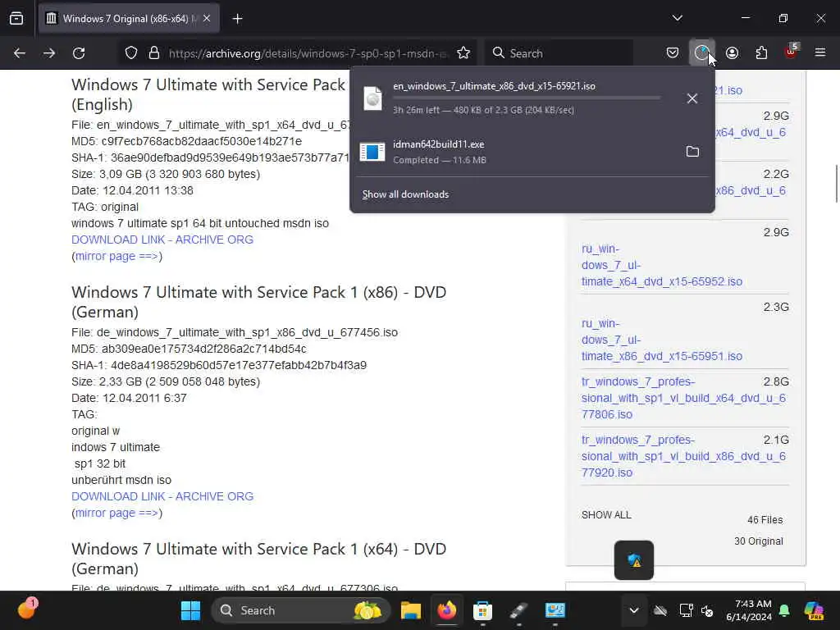Screen dimensions: 840x630
Task: Open the floating shield warning button
Action: pos(634,560)
